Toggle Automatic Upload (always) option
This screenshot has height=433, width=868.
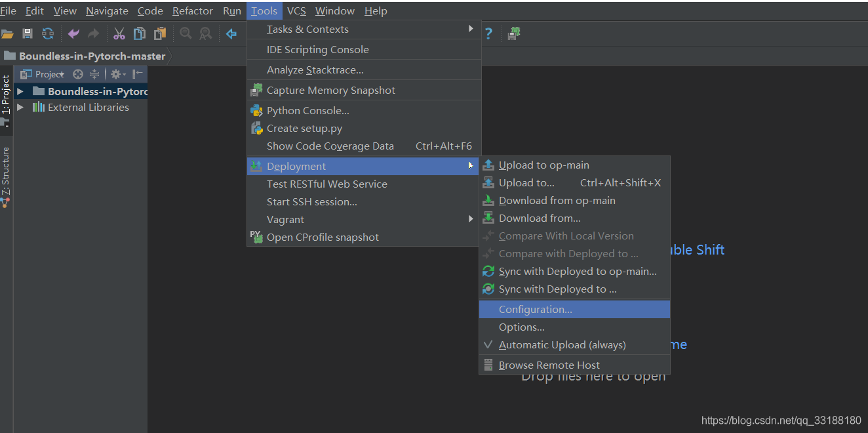coord(562,345)
